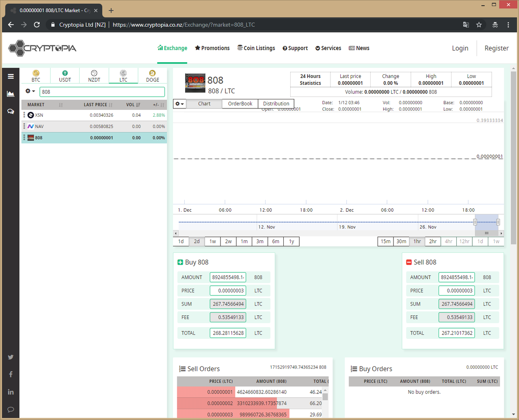Click the Sell 808 total field
519x420 pixels.
(457, 333)
